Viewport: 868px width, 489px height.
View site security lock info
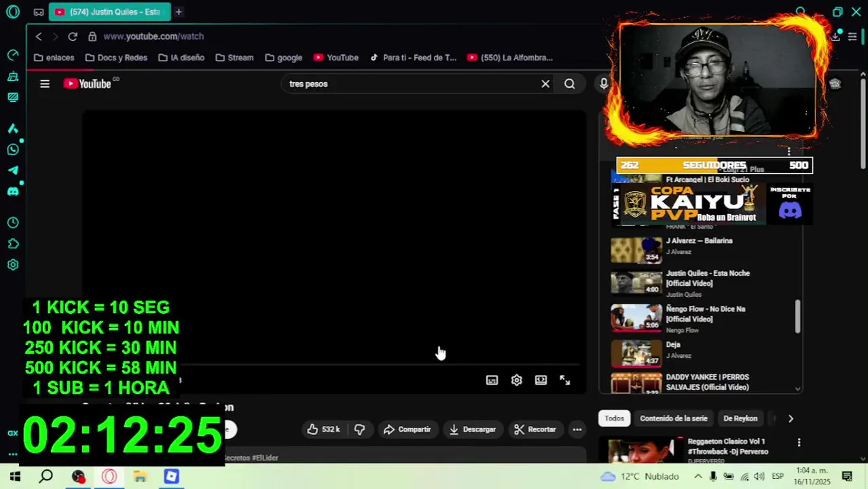[x=92, y=36]
